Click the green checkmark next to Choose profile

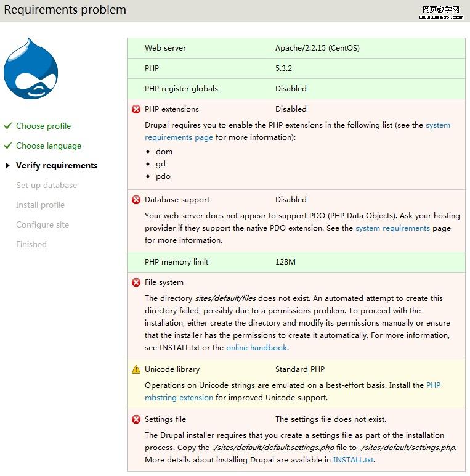7,126
